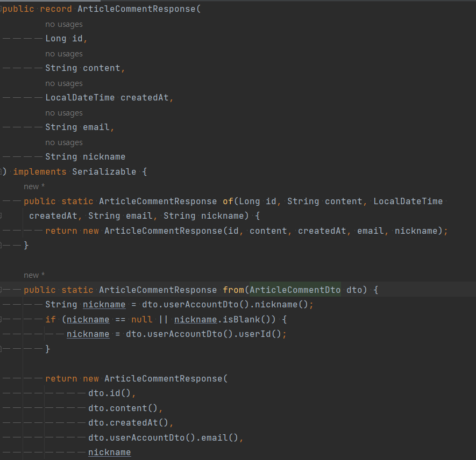Click the "no usages" hint above Long id
Screen dimensions: 476x460
point(64,24)
